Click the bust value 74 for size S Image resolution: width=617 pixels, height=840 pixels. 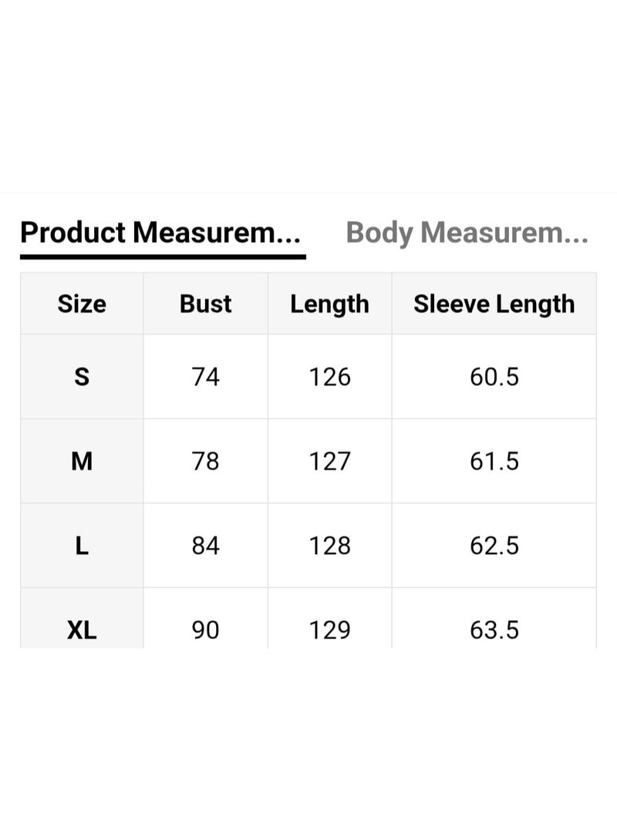pos(205,377)
